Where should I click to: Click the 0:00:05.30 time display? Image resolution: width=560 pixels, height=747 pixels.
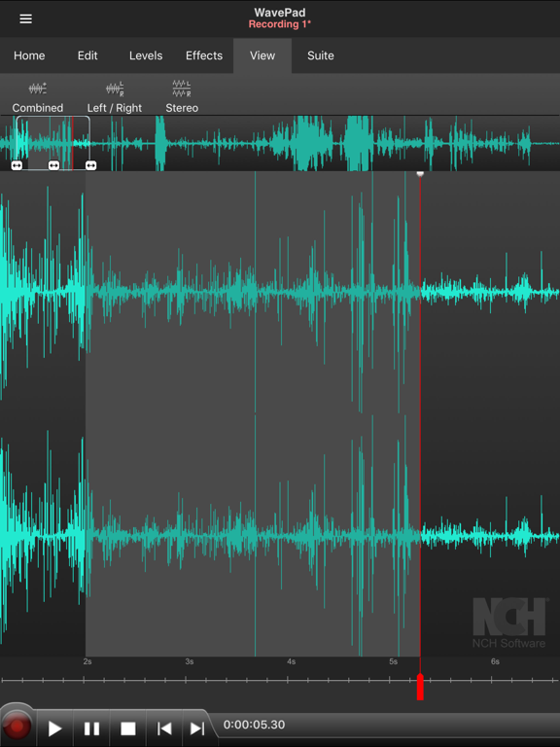[x=255, y=725]
